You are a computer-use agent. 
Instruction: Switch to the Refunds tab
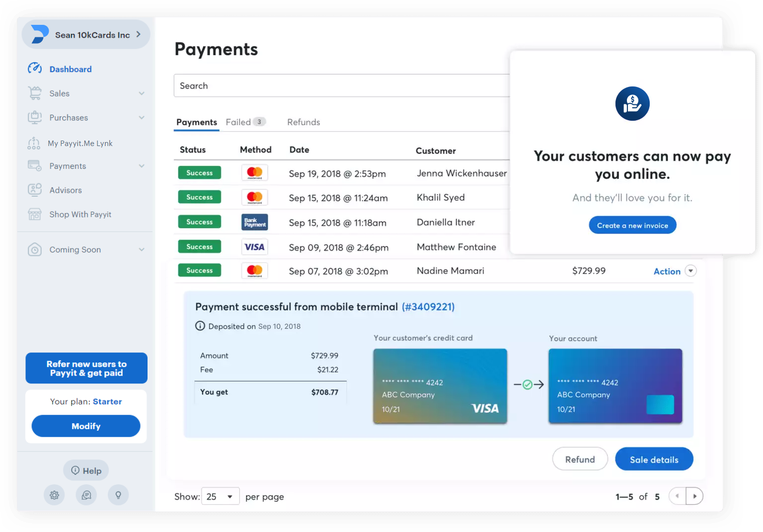point(304,122)
